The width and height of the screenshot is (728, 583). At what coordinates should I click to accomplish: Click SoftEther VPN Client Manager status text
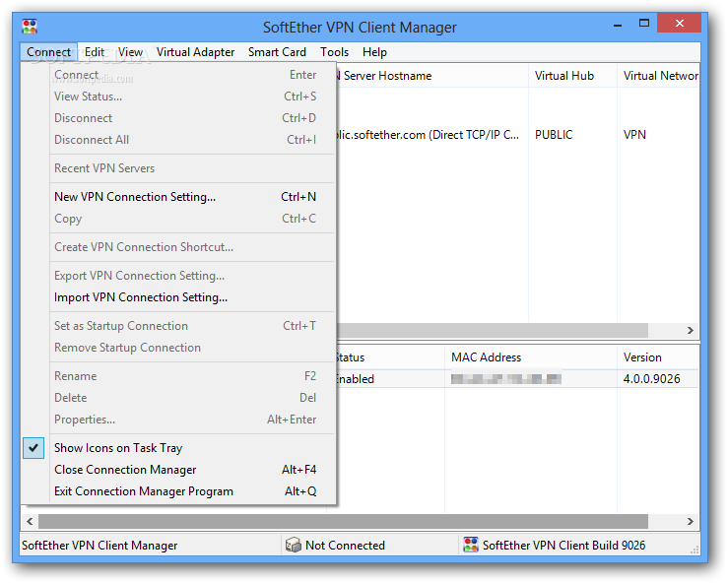[x=99, y=545]
